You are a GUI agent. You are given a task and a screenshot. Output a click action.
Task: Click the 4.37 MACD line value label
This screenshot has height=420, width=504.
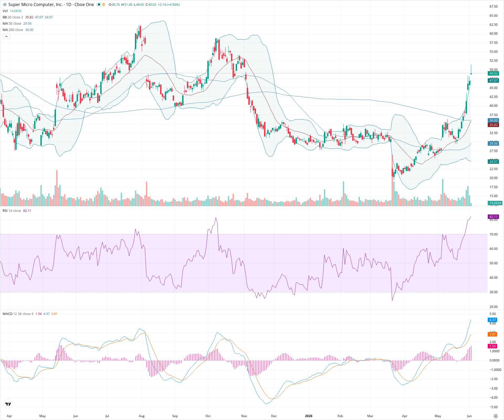(492, 320)
